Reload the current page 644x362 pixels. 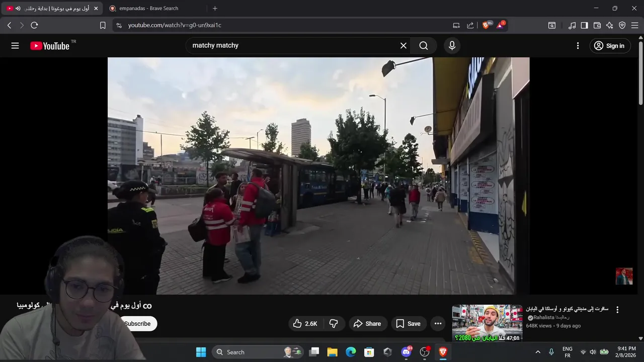pos(34,25)
